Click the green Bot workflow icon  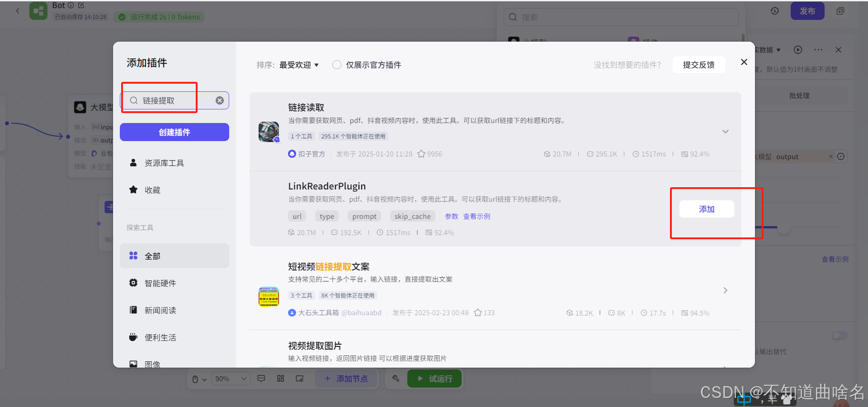pyautogui.click(x=38, y=11)
